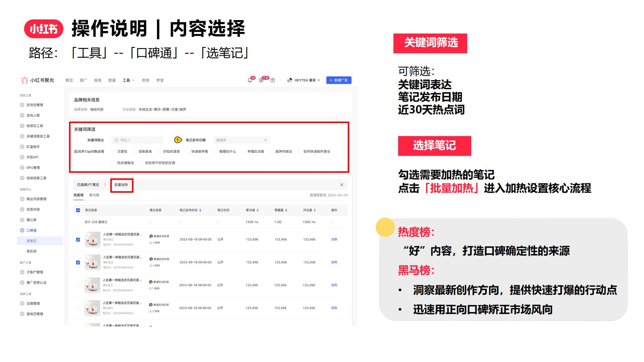Image resolution: width=644 pixels, height=362 pixels.
Task: Sort notes by 黑马值 sort arrows
Action: click(258, 210)
